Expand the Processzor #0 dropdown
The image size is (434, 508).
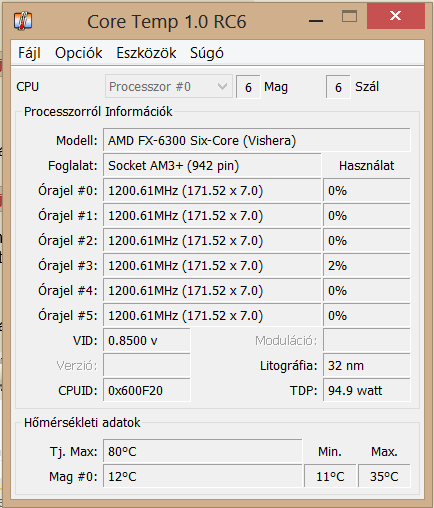coord(169,87)
